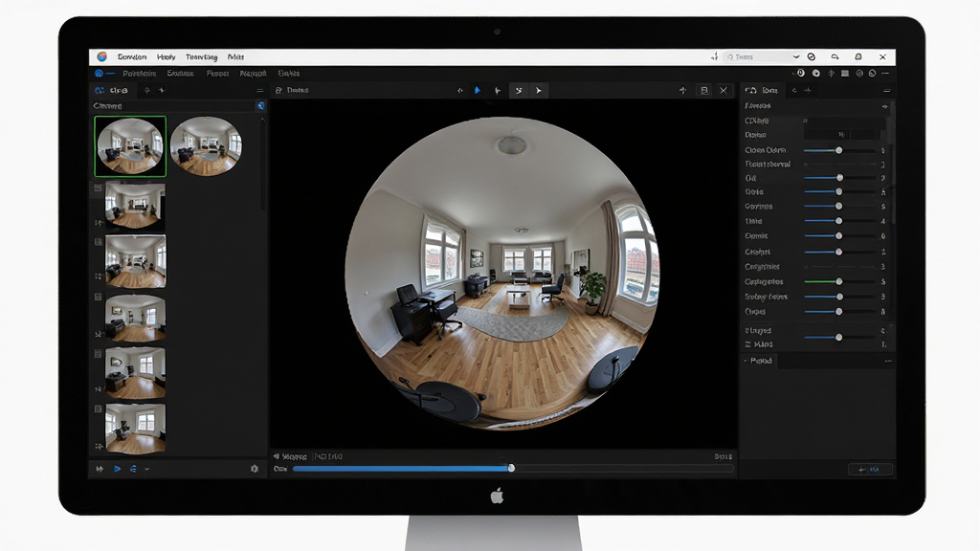Select the blue pointer tool in the viewer toolbar
The width and height of the screenshot is (980, 551).
click(478, 91)
